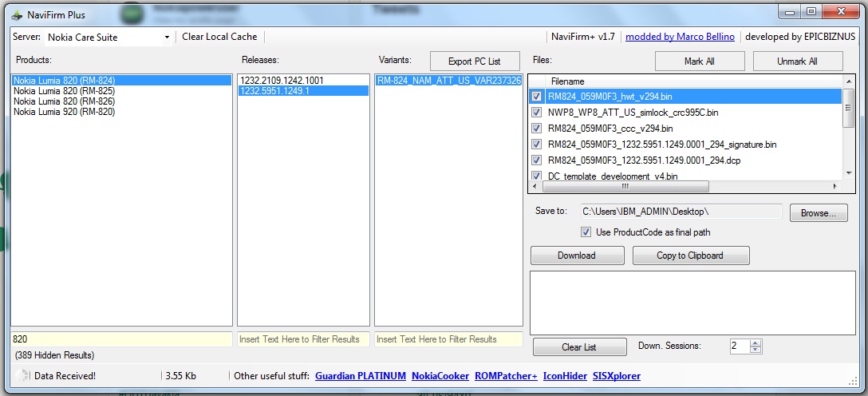This screenshot has width=868, height=396.
Task: Click the empty download list box
Action: [692, 303]
